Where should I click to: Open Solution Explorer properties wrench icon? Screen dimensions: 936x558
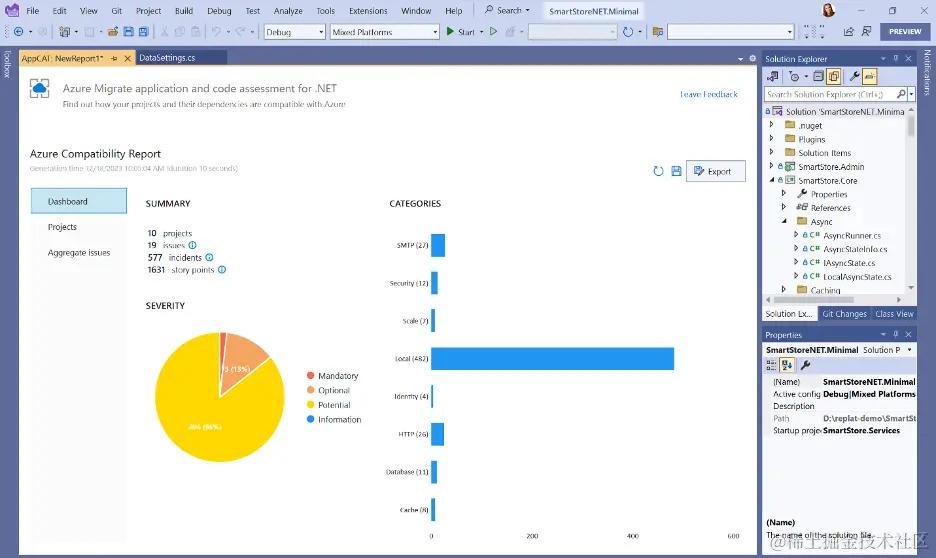pos(854,76)
